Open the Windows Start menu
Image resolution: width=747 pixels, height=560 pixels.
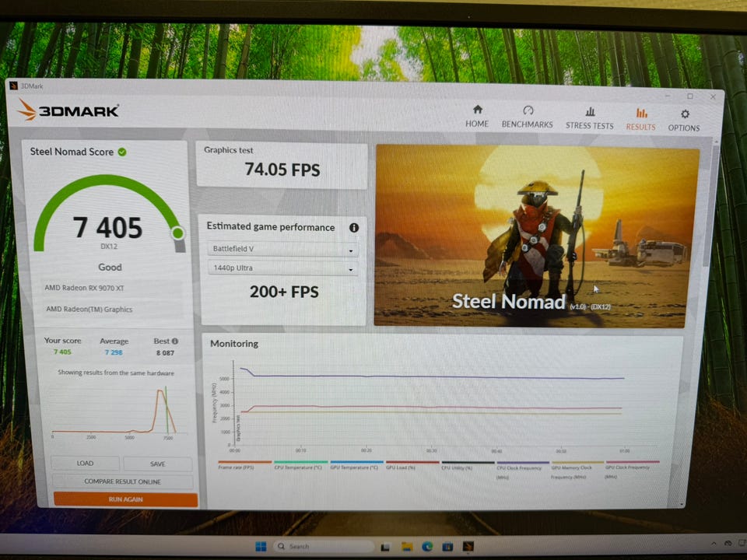click(x=261, y=546)
